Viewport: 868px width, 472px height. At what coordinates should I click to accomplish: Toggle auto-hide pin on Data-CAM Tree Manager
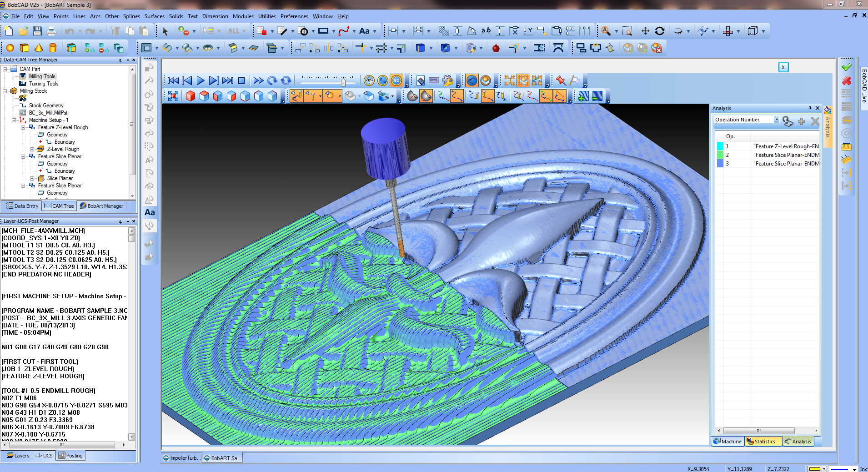pyautogui.click(x=120, y=60)
